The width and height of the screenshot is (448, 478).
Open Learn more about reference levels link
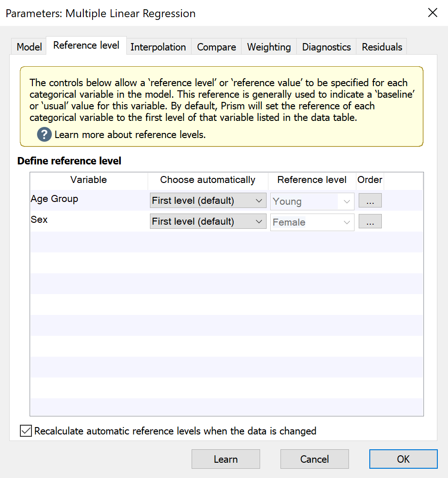coord(130,135)
